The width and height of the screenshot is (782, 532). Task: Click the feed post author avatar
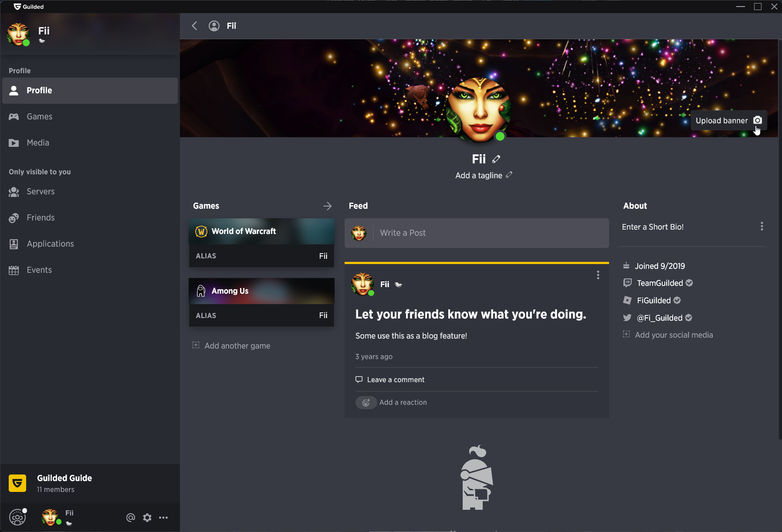(x=362, y=284)
